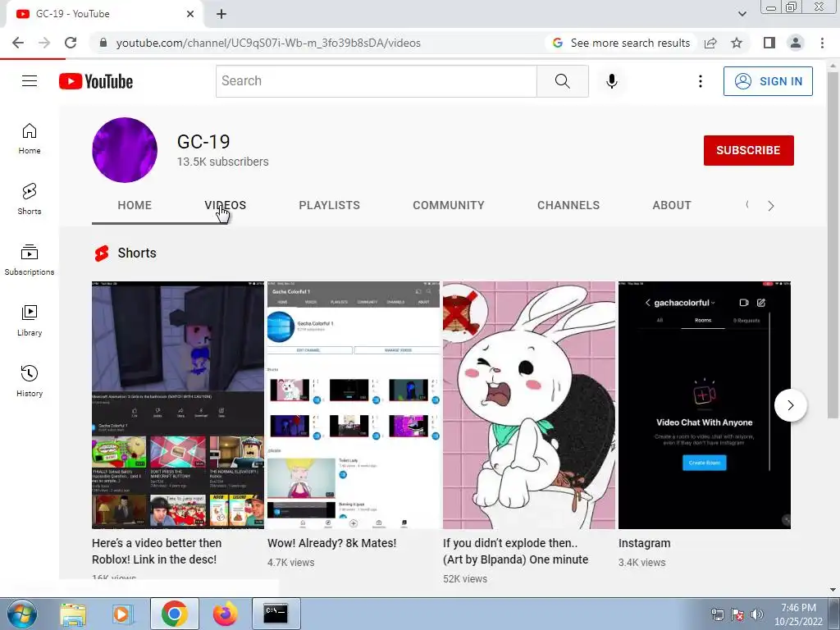This screenshot has height=630, width=840.
Task: Click the YouTube Search input field
Action: coord(376,81)
